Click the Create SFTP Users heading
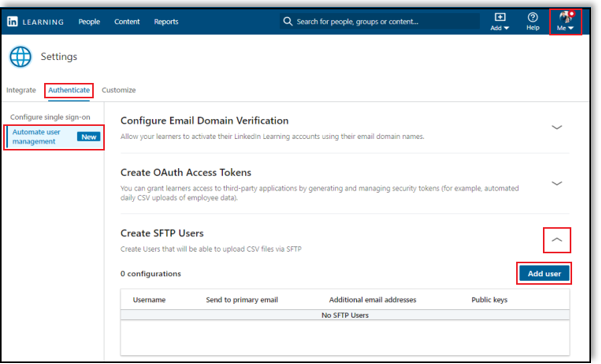This screenshot has height=364, width=601. coord(162,233)
